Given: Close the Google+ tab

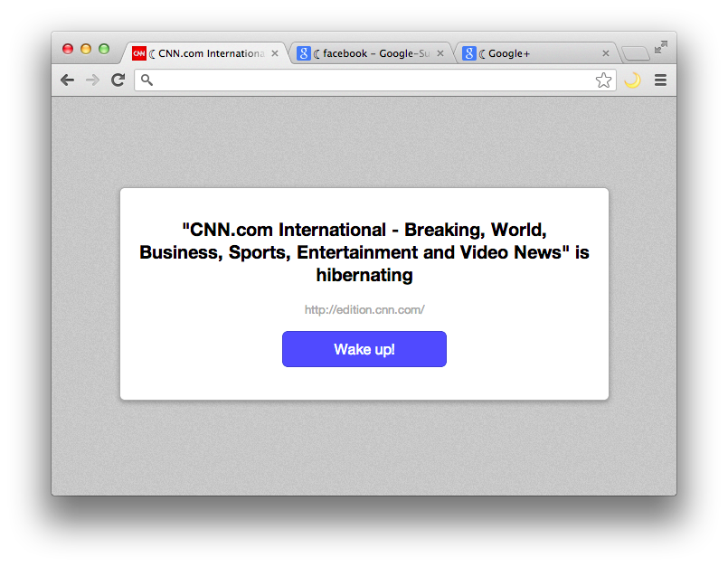Looking at the screenshot, I should 605,53.
